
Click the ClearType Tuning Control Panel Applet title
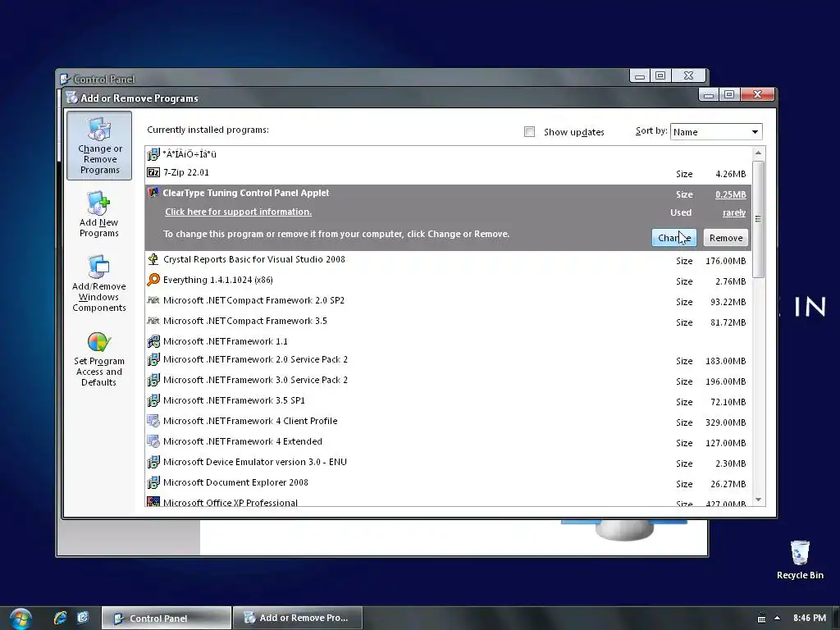[x=246, y=193]
